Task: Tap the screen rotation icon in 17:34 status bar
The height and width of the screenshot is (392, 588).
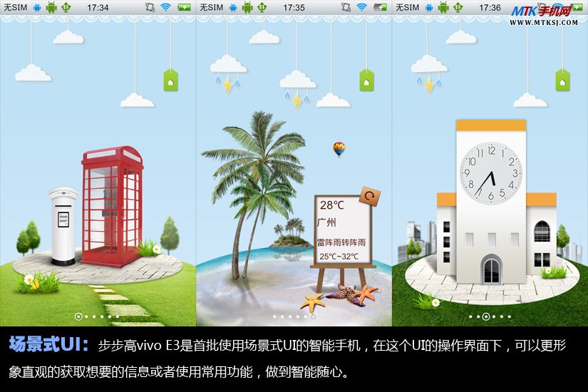Action: click(150, 7)
